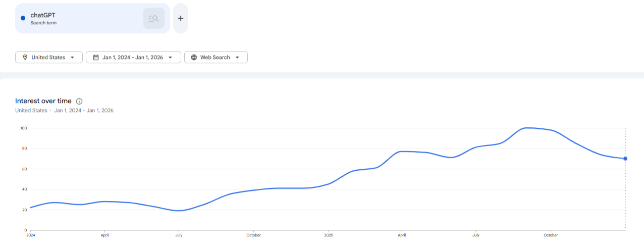Open the info icon beside Interest over time
The height and width of the screenshot is (248, 644).
(79, 101)
